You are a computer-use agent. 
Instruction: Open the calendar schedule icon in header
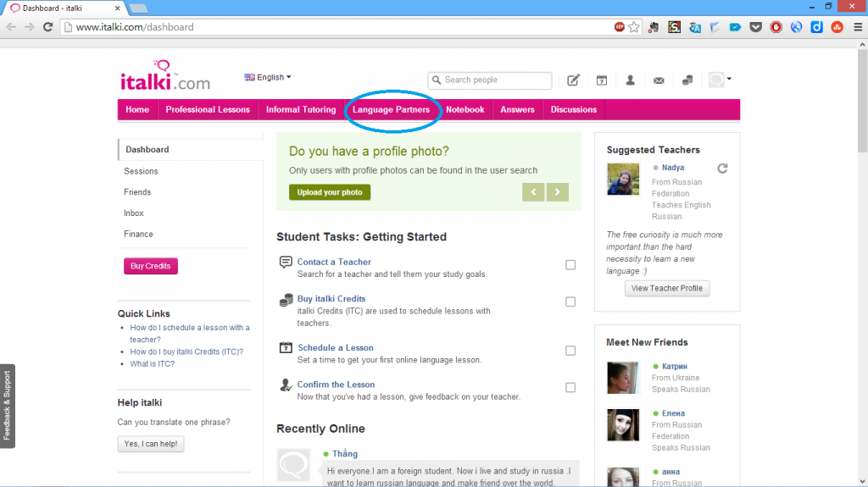point(602,80)
